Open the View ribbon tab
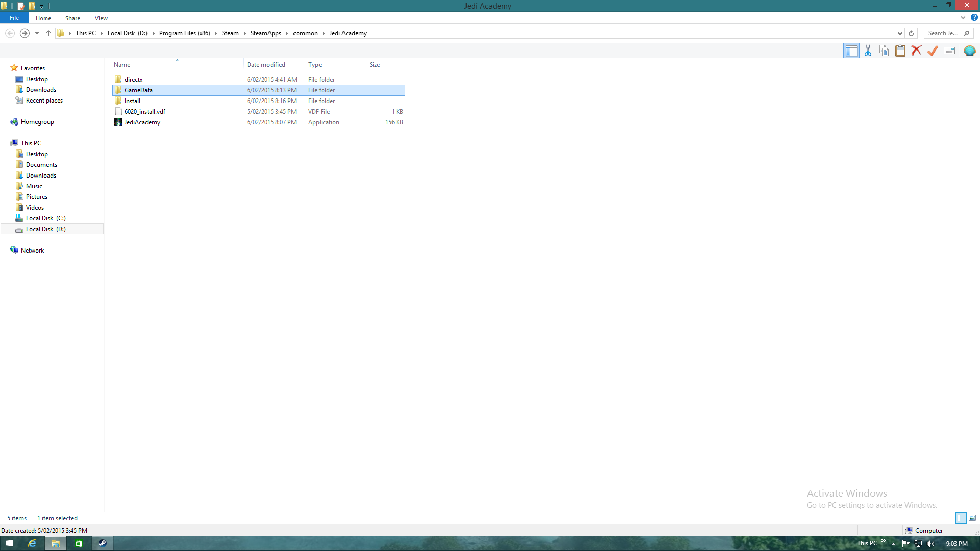The image size is (980, 551). point(101,18)
